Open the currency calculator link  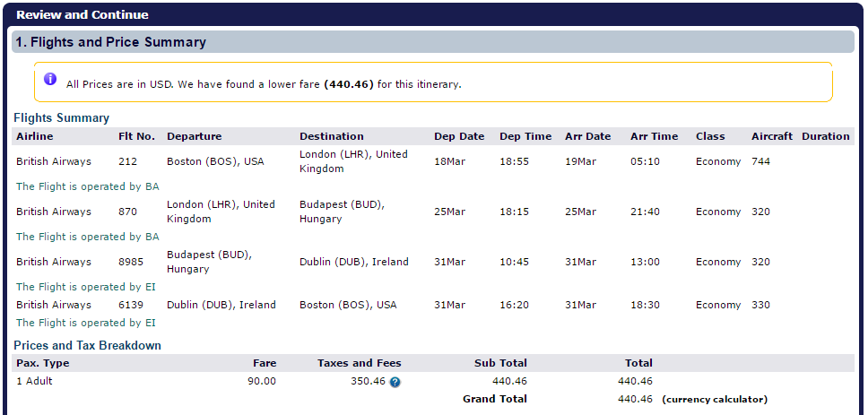click(715, 400)
